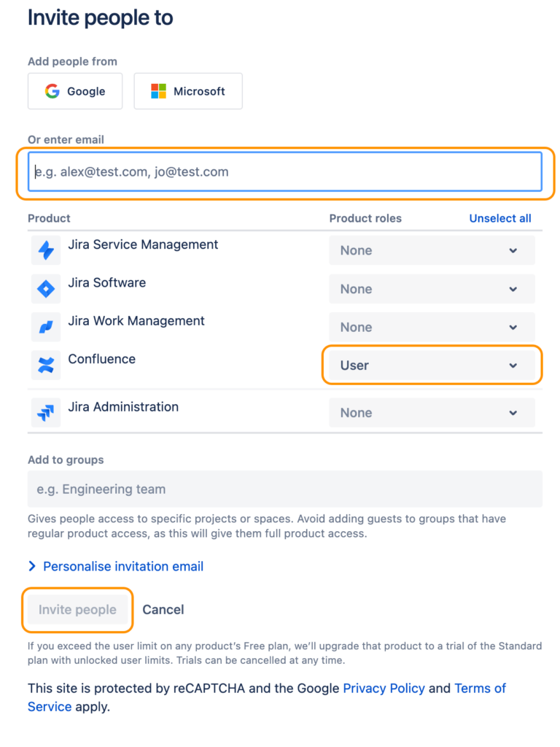The image size is (560, 747).
Task: Open Jira Service Management role dropdown
Action: tap(432, 251)
